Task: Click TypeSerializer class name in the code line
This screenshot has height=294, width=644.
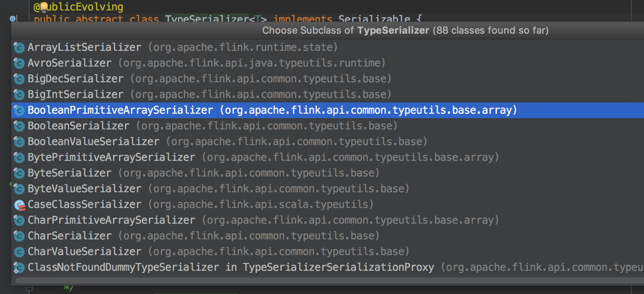Action: pyautogui.click(x=207, y=18)
